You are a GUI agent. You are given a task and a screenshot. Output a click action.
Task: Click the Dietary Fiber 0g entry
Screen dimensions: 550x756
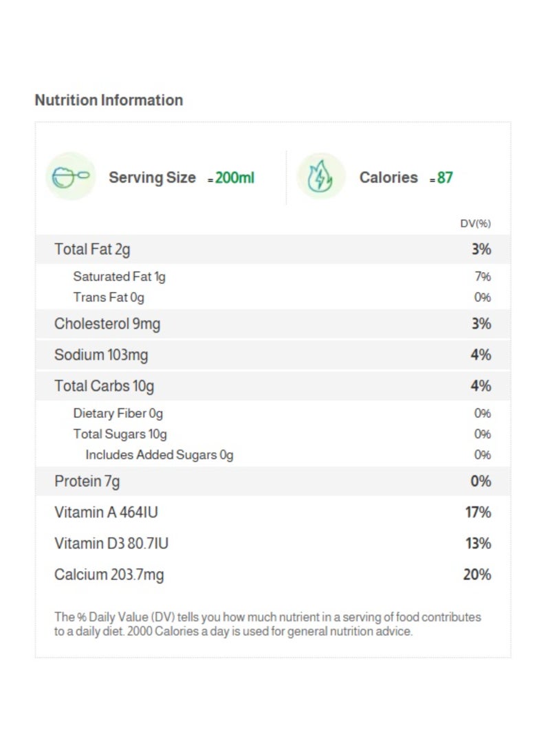tap(118, 414)
